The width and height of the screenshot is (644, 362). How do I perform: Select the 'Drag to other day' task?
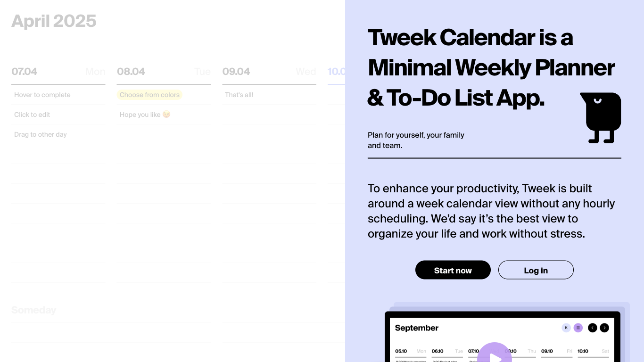pos(58,134)
